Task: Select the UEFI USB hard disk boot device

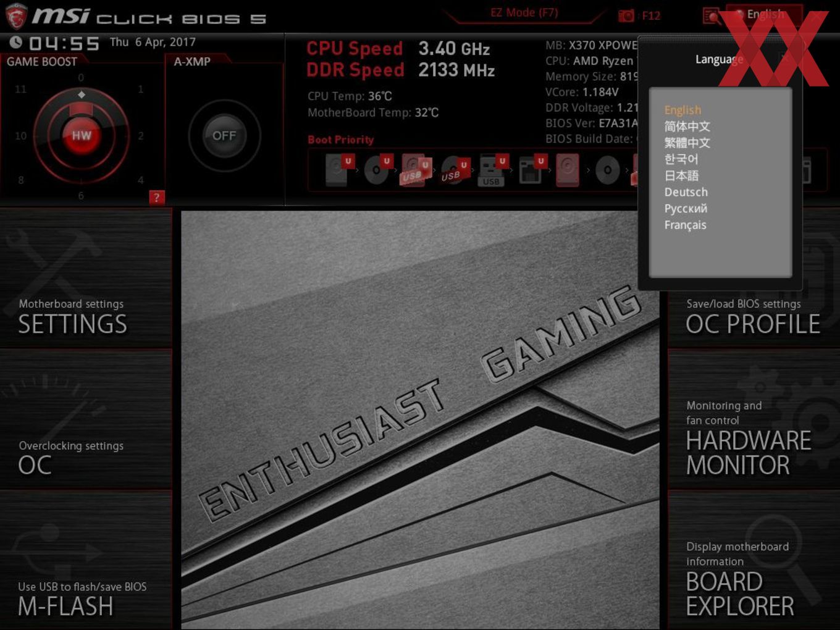Action: click(416, 170)
